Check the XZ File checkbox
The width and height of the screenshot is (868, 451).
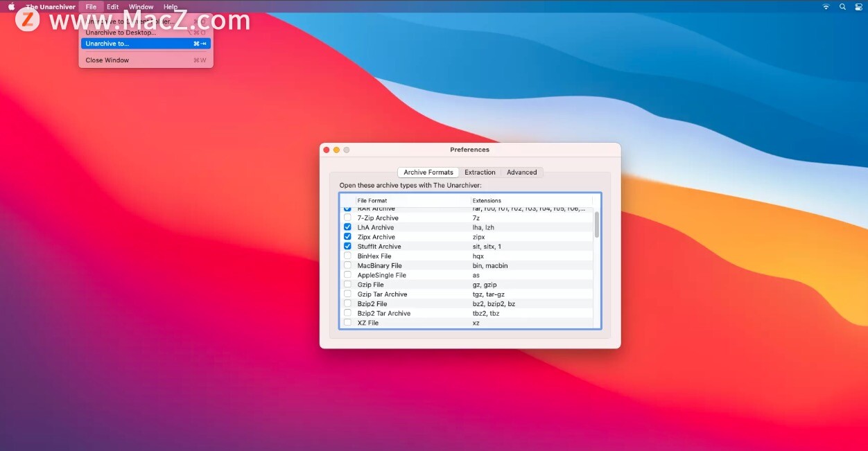click(347, 323)
